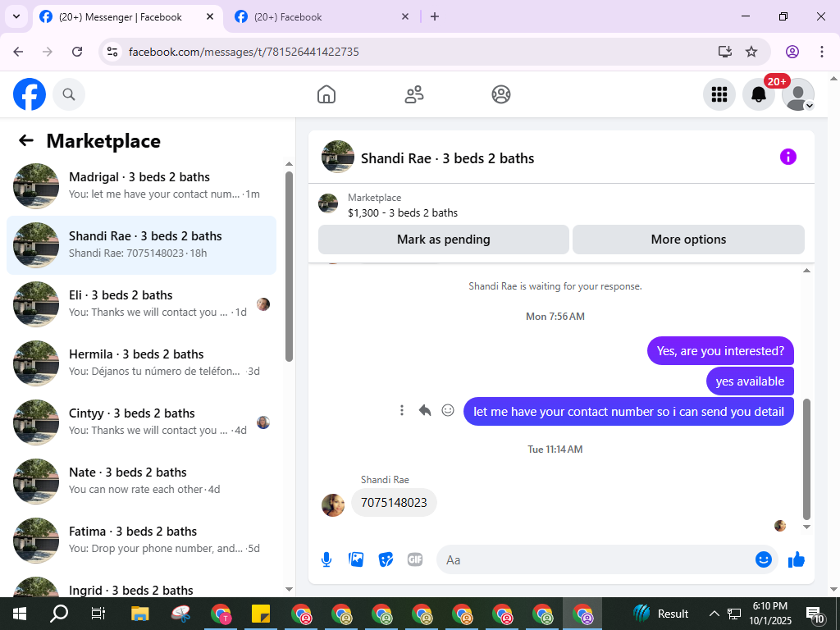Open conversation information icon

pyautogui.click(x=788, y=157)
